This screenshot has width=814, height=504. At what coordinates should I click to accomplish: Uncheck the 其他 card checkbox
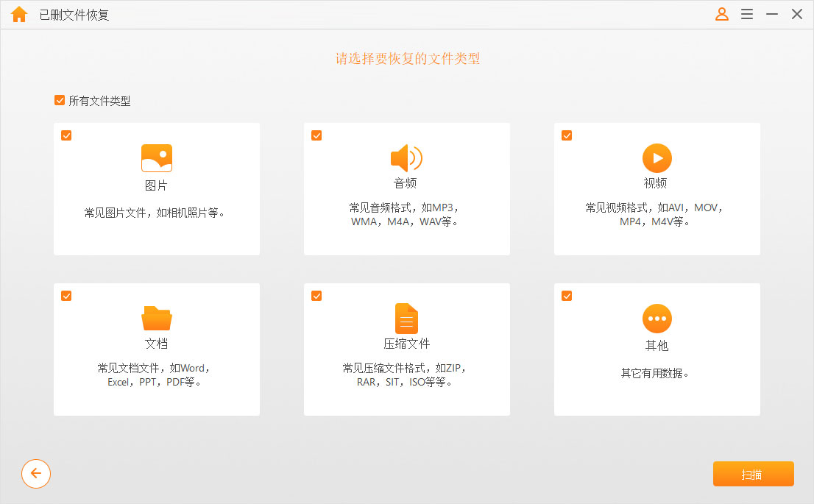pos(567,296)
